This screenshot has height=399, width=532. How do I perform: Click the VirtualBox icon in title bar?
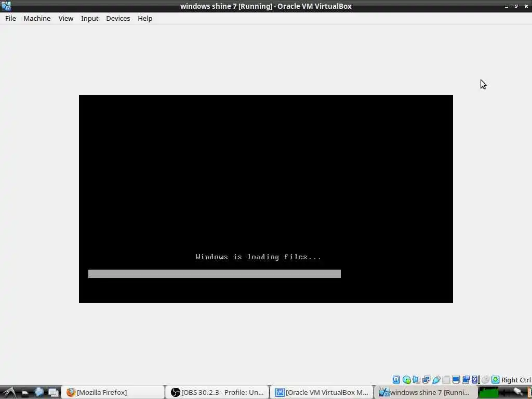6,6
